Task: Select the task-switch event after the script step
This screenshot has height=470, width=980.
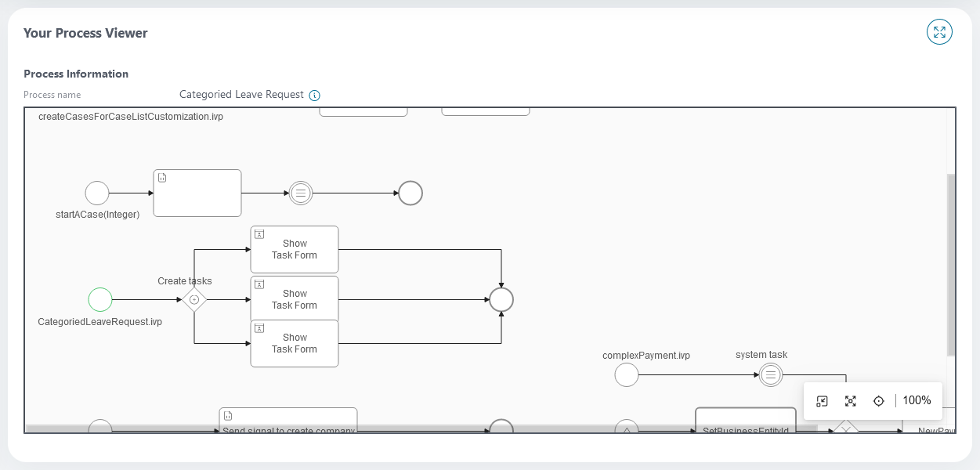Action: (301, 193)
